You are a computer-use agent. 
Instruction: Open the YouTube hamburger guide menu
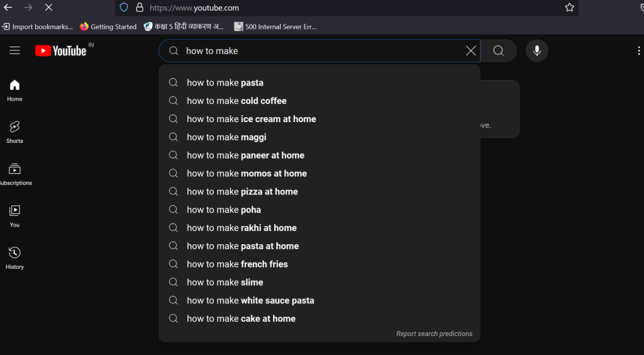(15, 50)
